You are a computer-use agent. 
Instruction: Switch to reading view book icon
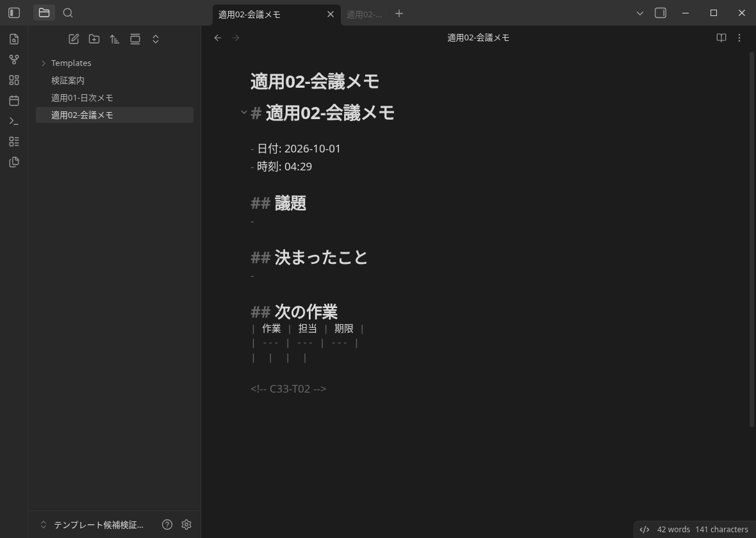tap(721, 38)
